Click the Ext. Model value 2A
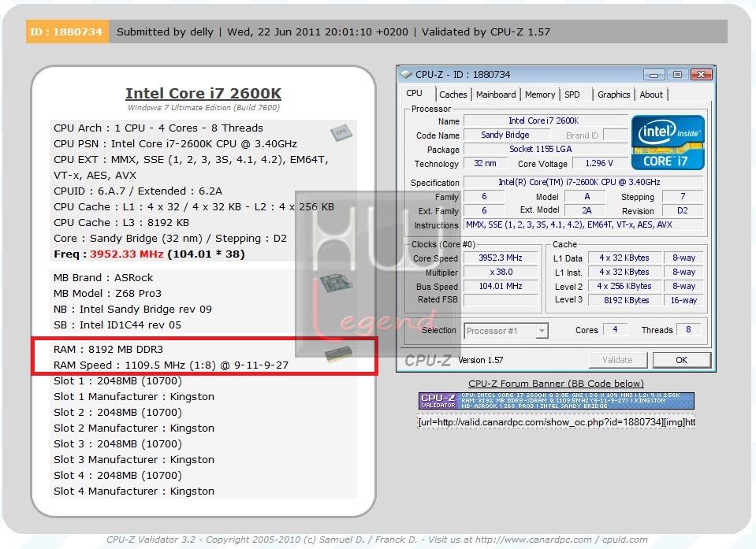This screenshot has height=549, width=756. tap(587, 210)
